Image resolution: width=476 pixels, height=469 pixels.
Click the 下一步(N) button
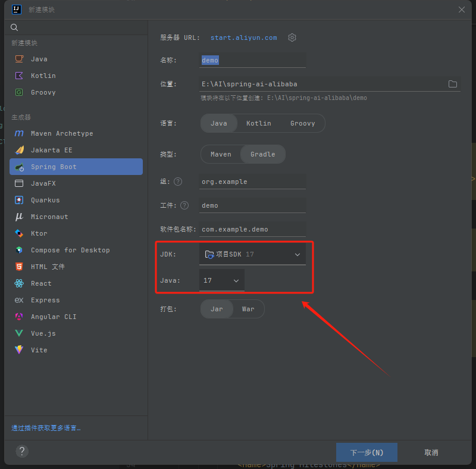367,452
